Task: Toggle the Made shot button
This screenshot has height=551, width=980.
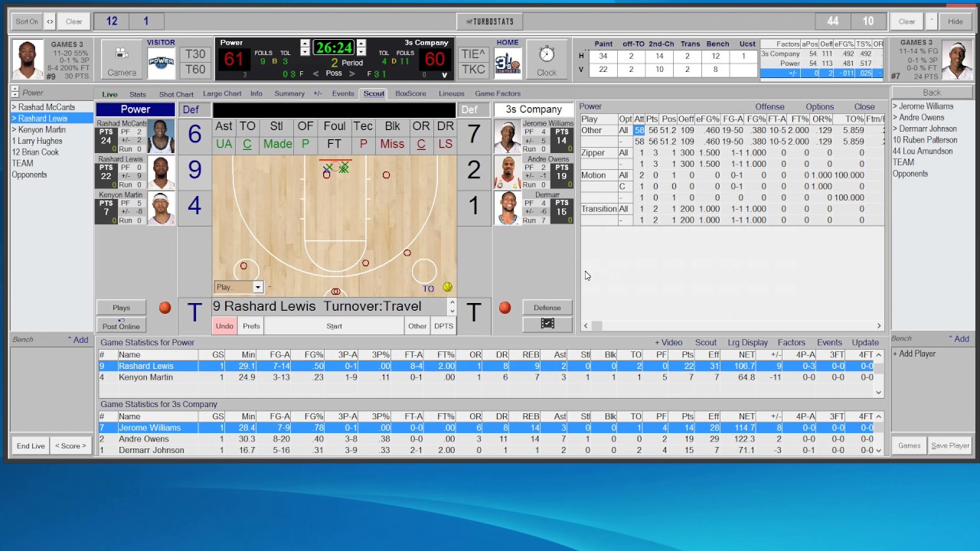Action: click(277, 144)
